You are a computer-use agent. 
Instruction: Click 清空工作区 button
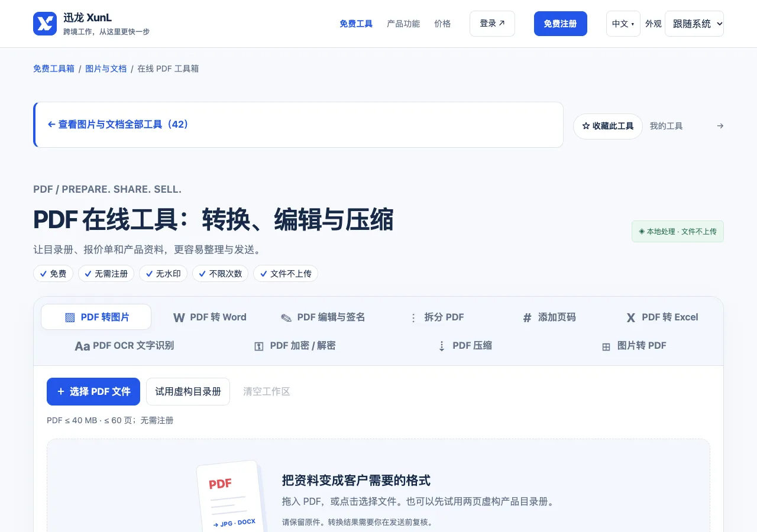267,392
